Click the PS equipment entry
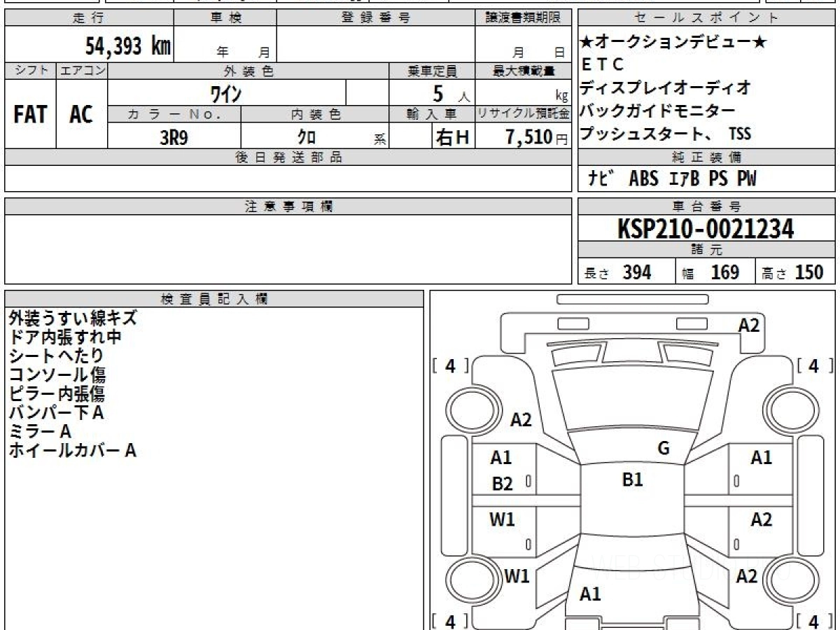The width and height of the screenshot is (840, 630). 717,179
